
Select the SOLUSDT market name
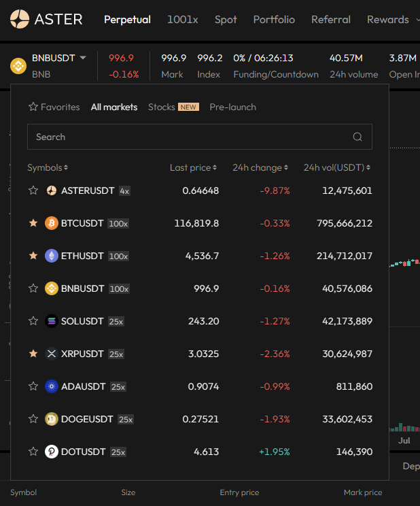click(82, 321)
